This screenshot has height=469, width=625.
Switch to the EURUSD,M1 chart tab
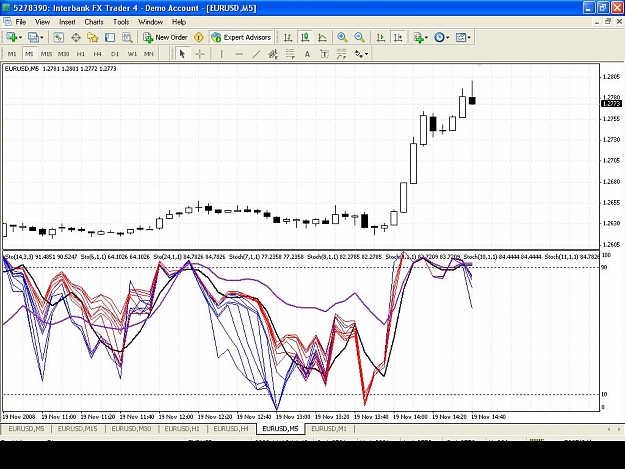pyautogui.click(x=329, y=429)
